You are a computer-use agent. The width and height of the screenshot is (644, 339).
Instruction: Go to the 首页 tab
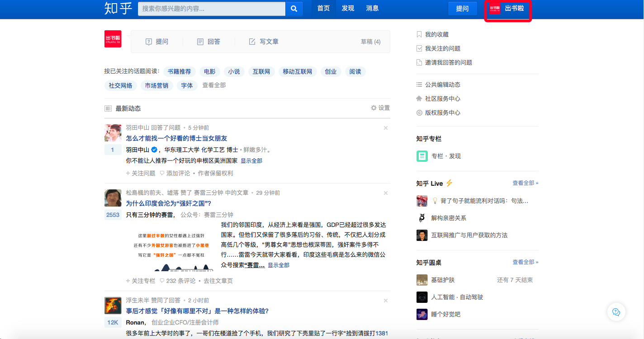[323, 9]
